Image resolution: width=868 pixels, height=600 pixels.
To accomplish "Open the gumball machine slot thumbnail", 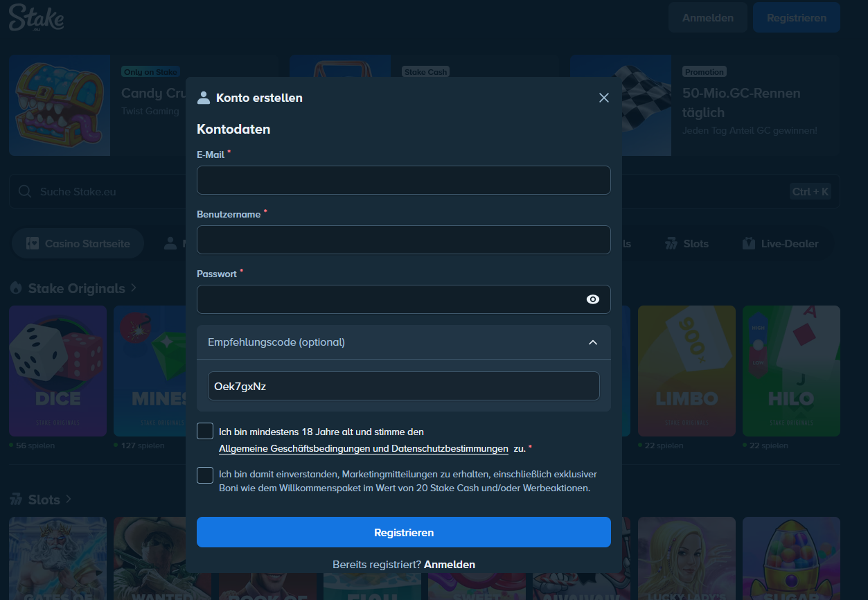I will pyautogui.click(x=791, y=558).
